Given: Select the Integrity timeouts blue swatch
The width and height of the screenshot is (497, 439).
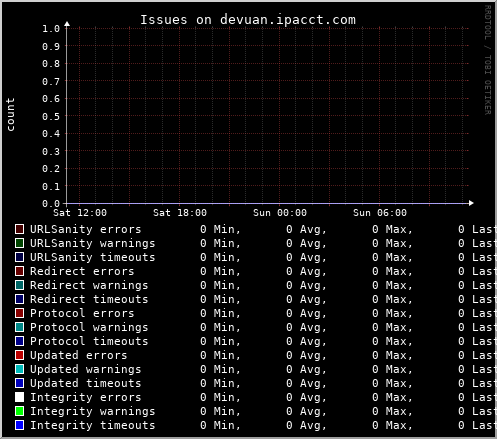Looking at the screenshot, I should (x=19, y=425).
